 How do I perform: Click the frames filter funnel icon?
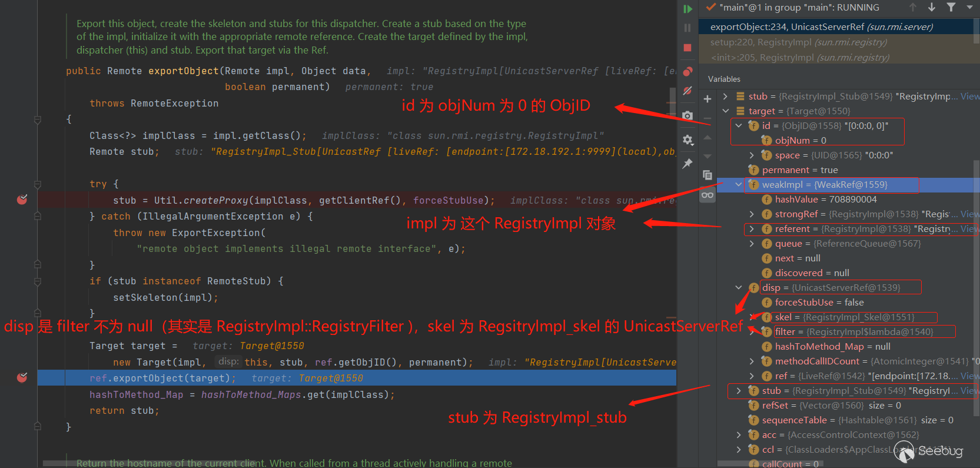coord(951,7)
